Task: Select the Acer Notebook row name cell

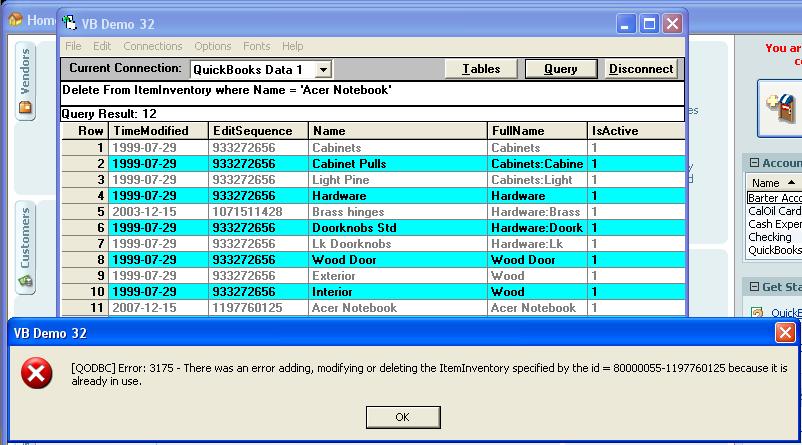Action: [397, 308]
